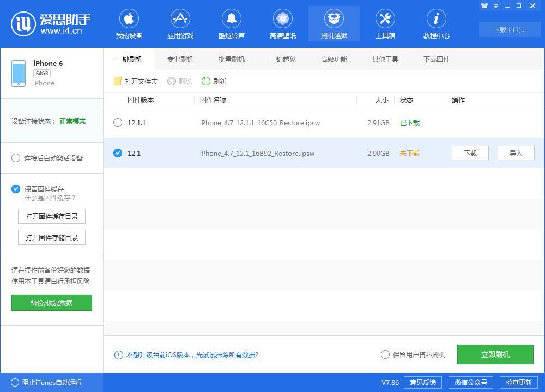Toggle 保留固件缓存 checkbox

(x=16, y=189)
